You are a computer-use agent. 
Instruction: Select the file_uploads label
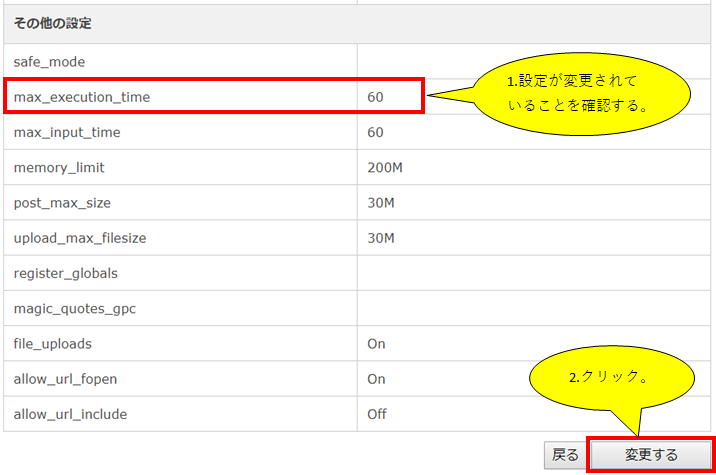[x=53, y=344]
